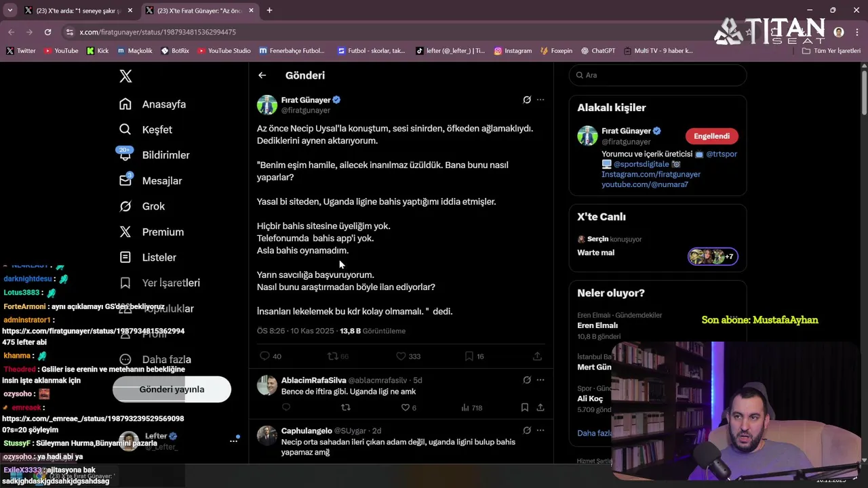Reload the page
Image resolution: width=868 pixels, height=488 pixels.
47,32
